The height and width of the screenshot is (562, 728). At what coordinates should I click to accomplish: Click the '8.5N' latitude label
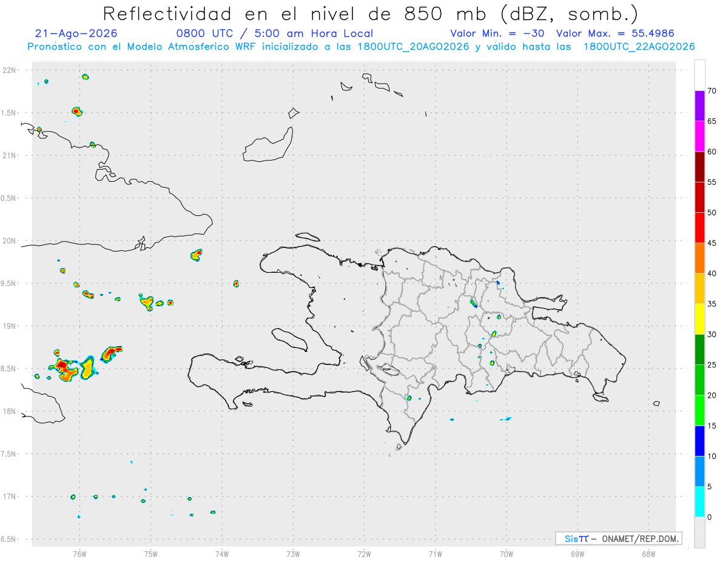pos(8,369)
